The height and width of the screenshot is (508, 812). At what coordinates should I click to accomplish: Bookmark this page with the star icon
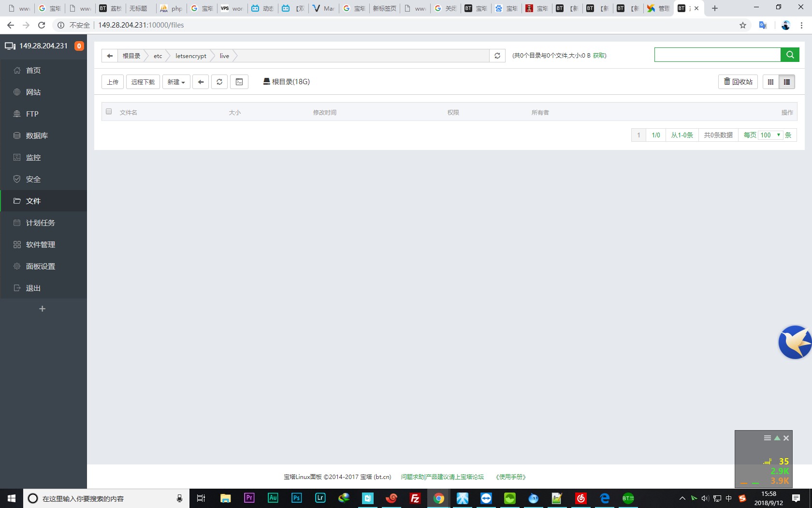[x=743, y=25]
